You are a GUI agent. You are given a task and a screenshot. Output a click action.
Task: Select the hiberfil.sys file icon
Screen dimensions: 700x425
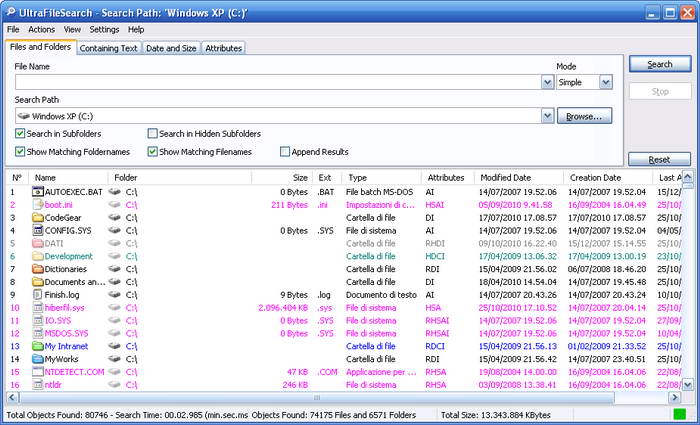pyautogui.click(x=38, y=308)
